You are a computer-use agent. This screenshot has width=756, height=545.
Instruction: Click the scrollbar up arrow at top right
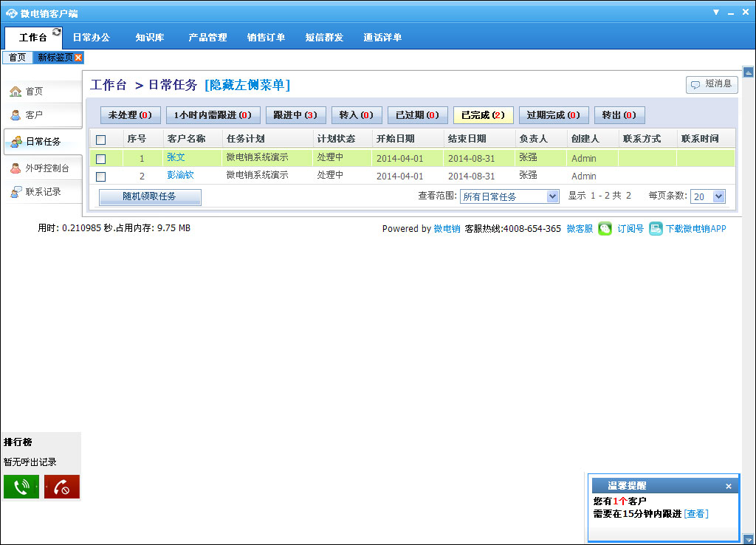(749, 72)
